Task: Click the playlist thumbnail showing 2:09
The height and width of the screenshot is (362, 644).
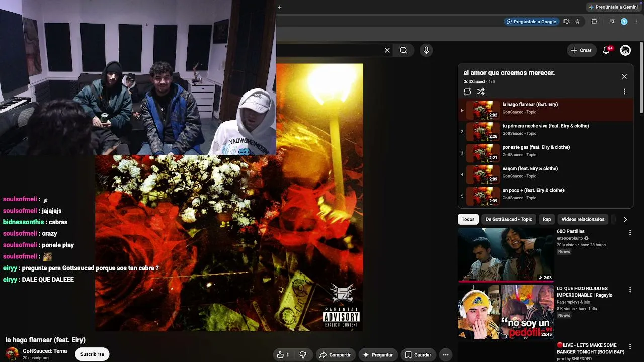Action: pyautogui.click(x=483, y=174)
